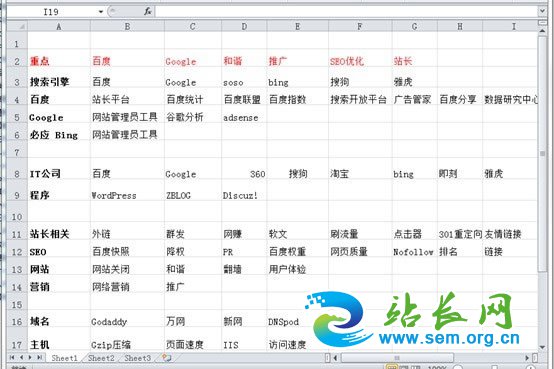Go to previous sheet with navigation arrow
This screenshot has width=554, height=369.
pyautogui.click(x=21, y=358)
